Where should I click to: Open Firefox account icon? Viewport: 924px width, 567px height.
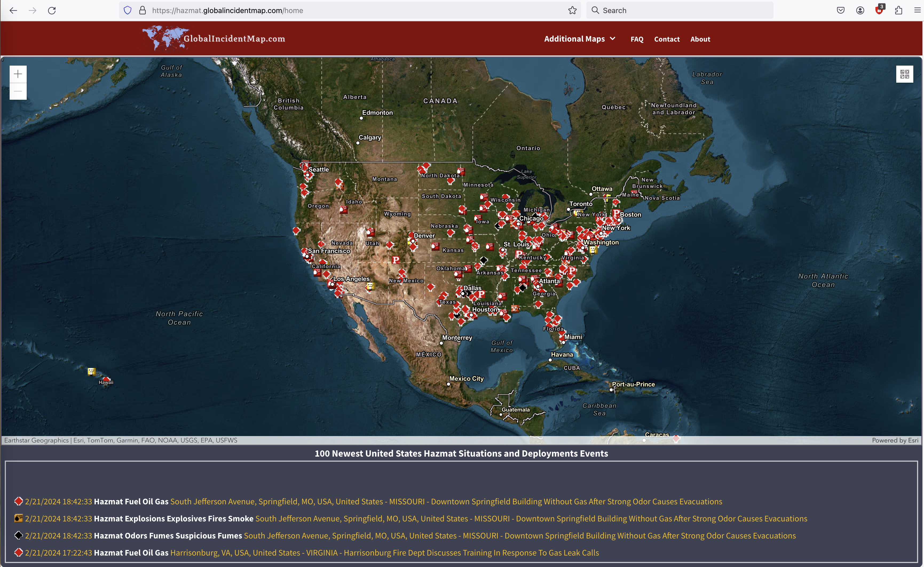tap(860, 10)
